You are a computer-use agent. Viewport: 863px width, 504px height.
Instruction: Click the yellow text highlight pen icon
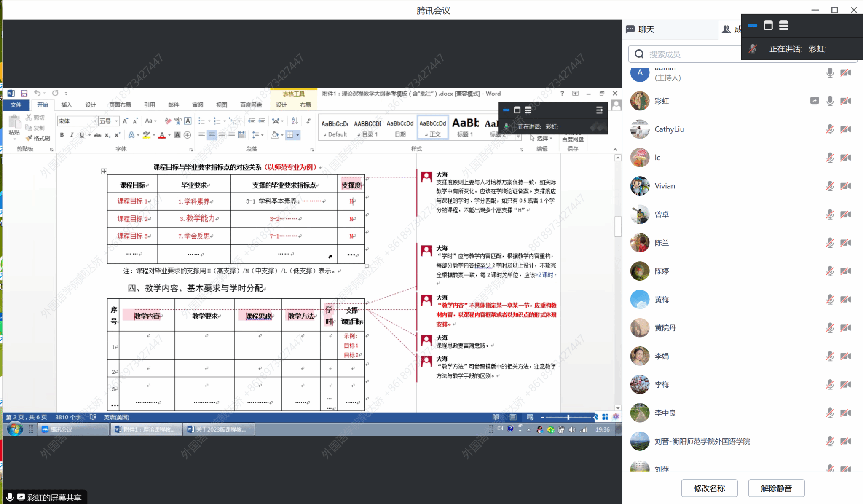coord(146,135)
